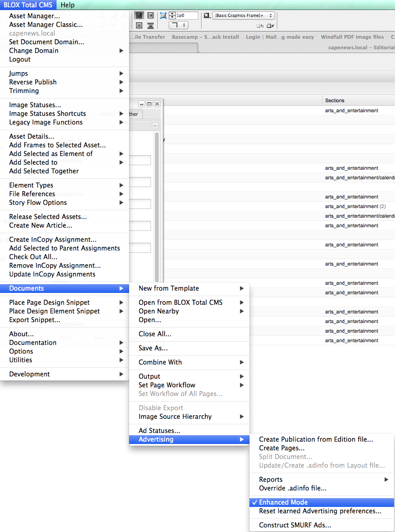The image size is (395, 532).
Task: Click Add Selected to Parent Assignments
Action: click(64, 248)
